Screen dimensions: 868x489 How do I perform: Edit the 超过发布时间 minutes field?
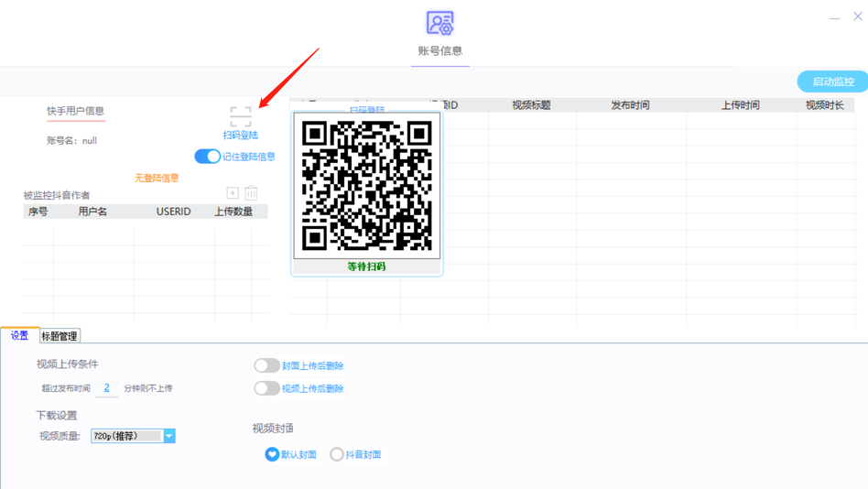tap(107, 388)
